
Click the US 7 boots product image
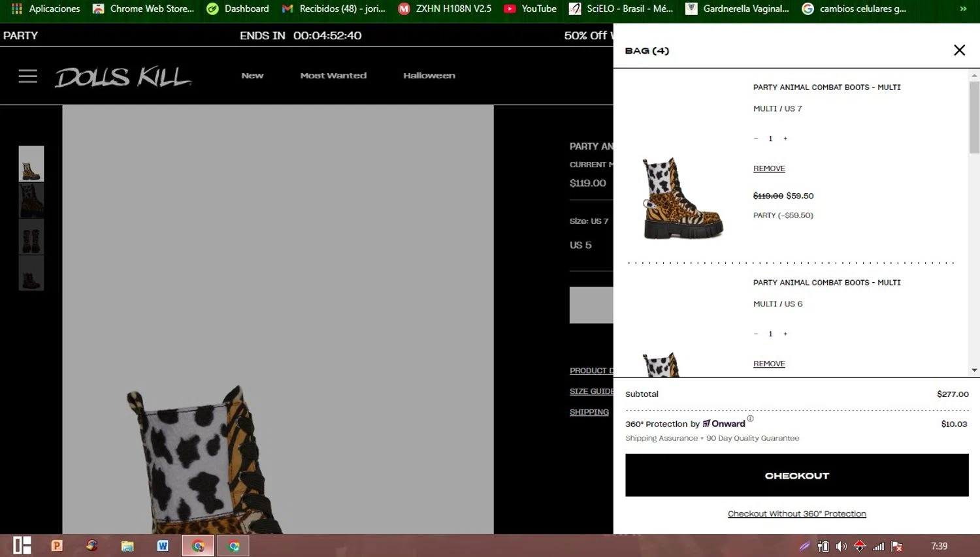tap(683, 199)
